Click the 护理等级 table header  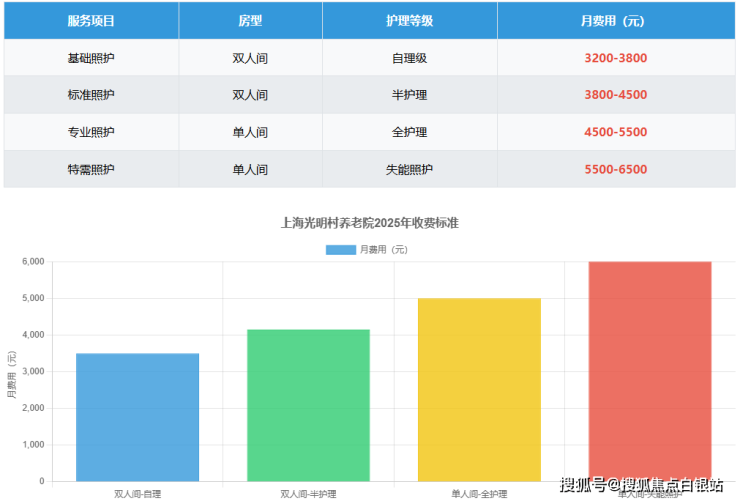coord(409,20)
